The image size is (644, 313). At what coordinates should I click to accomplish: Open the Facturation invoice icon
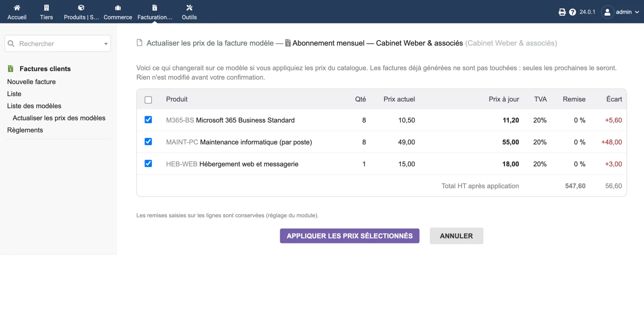[x=155, y=8]
